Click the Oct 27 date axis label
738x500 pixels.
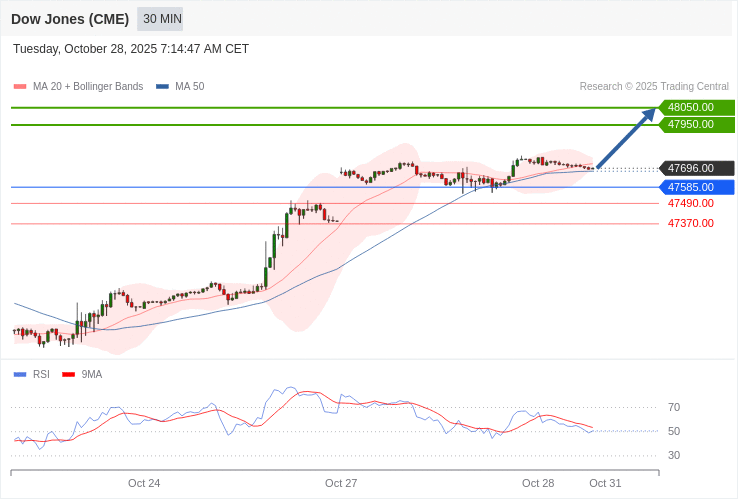[341, 483]
